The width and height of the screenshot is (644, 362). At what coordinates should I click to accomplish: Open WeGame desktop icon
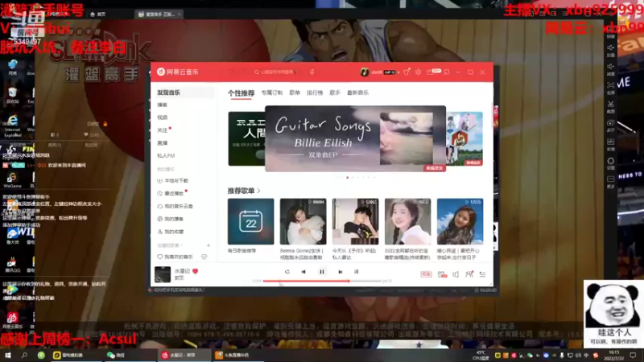pos(12,180)
